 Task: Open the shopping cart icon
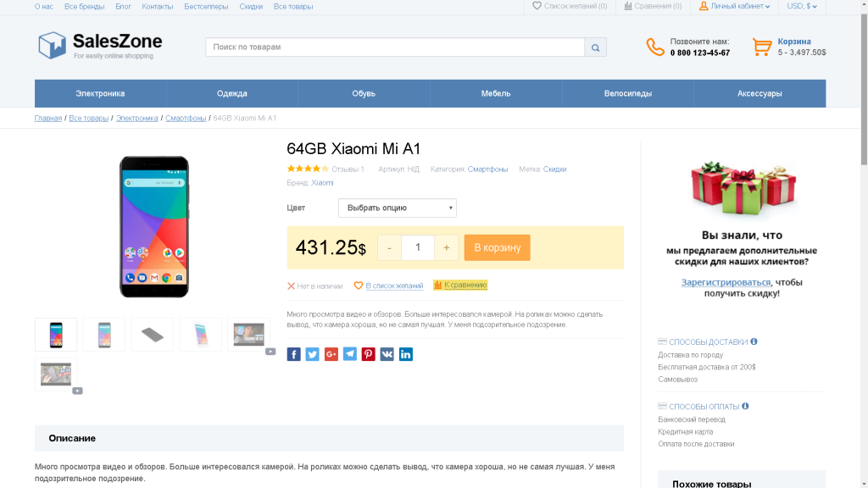[x=762, y=47]
